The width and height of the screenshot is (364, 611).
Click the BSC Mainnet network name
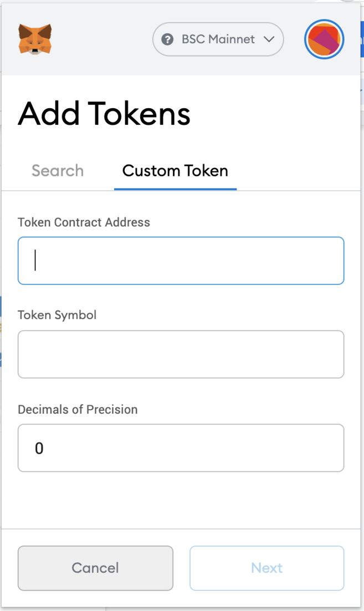pos(218,39)
